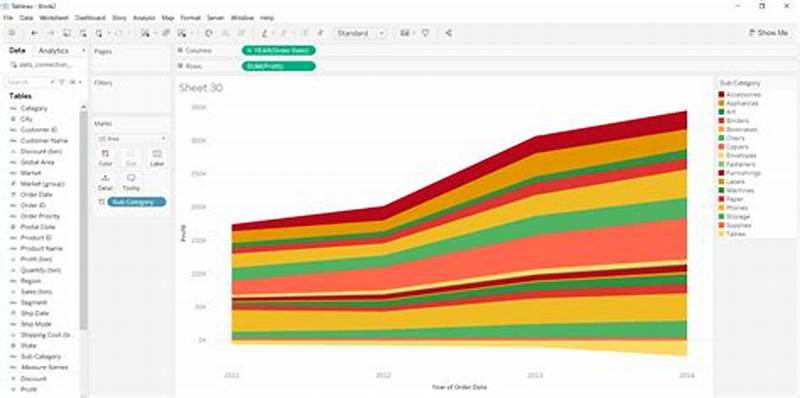
Task: Click the Tables color swatch in legend
Action: click(721, 234)
